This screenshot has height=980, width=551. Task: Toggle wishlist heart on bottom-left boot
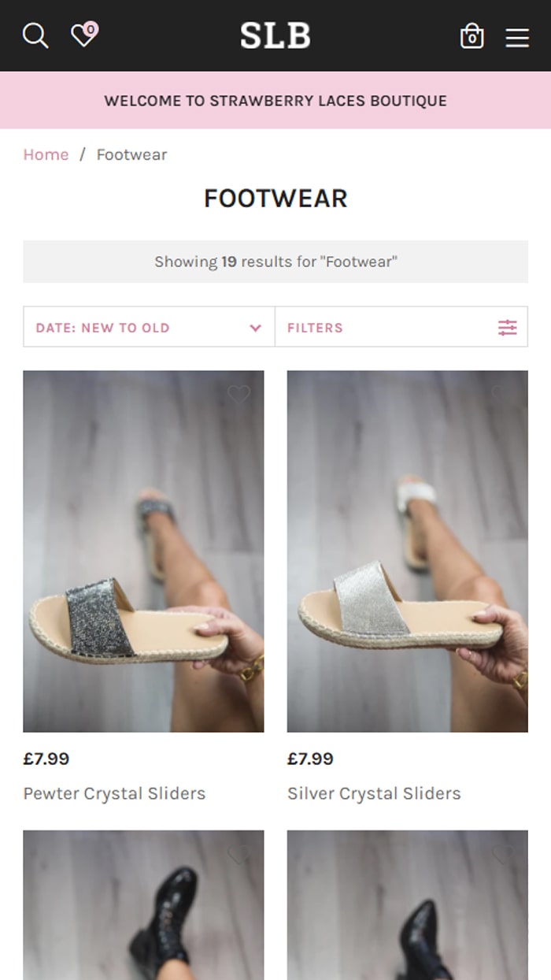pos(239,854)
